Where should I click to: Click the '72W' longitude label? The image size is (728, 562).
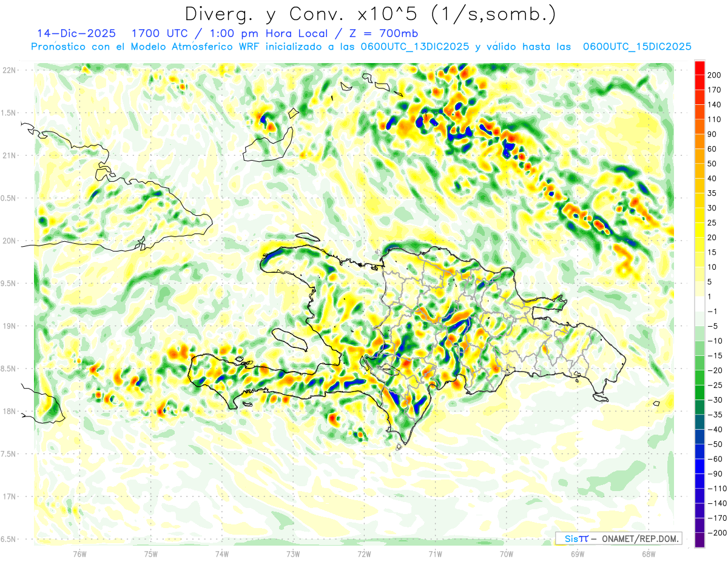(x=364, y=554)
